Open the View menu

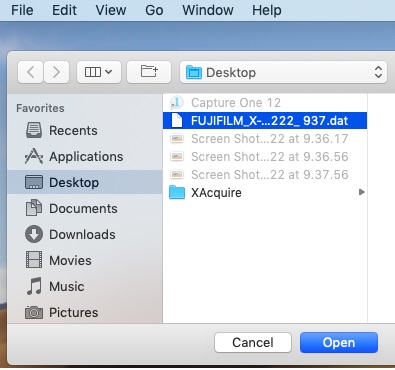click(111, 10)
